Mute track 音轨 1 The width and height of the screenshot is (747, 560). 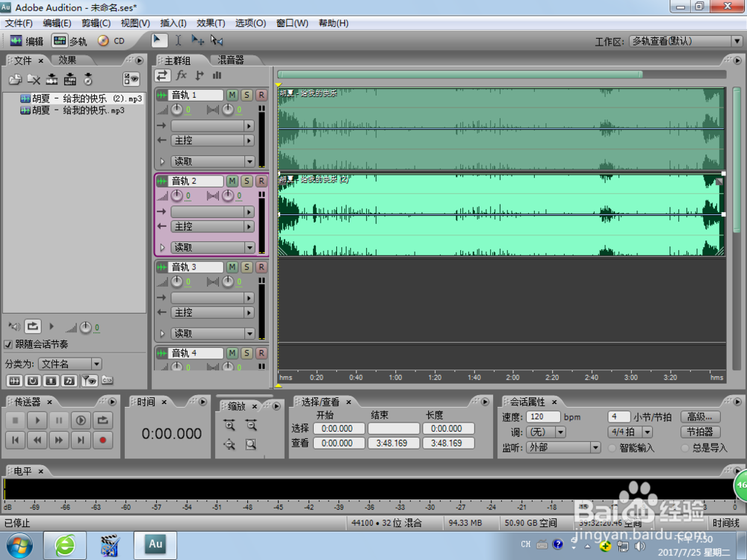coord(232,95)
